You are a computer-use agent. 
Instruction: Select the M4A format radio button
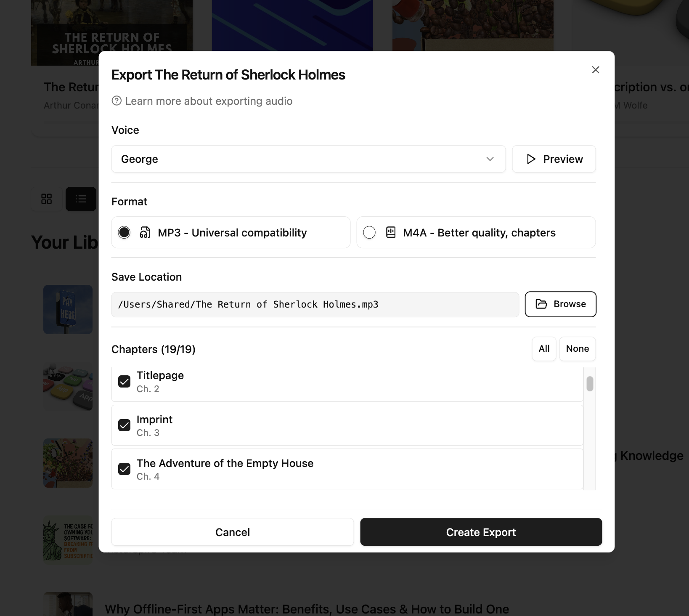point(369,232)
